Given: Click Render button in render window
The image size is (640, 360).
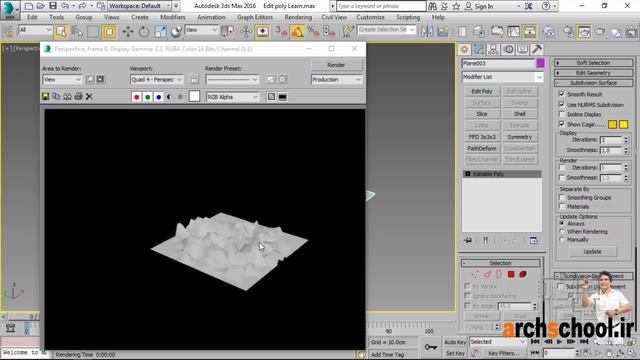Looking at the screenshot, I should [x=336, y=65].
